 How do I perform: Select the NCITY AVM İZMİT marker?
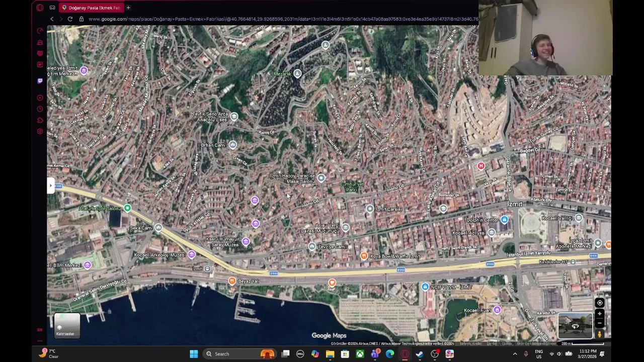pyautogui.click(x=425, y=287)
